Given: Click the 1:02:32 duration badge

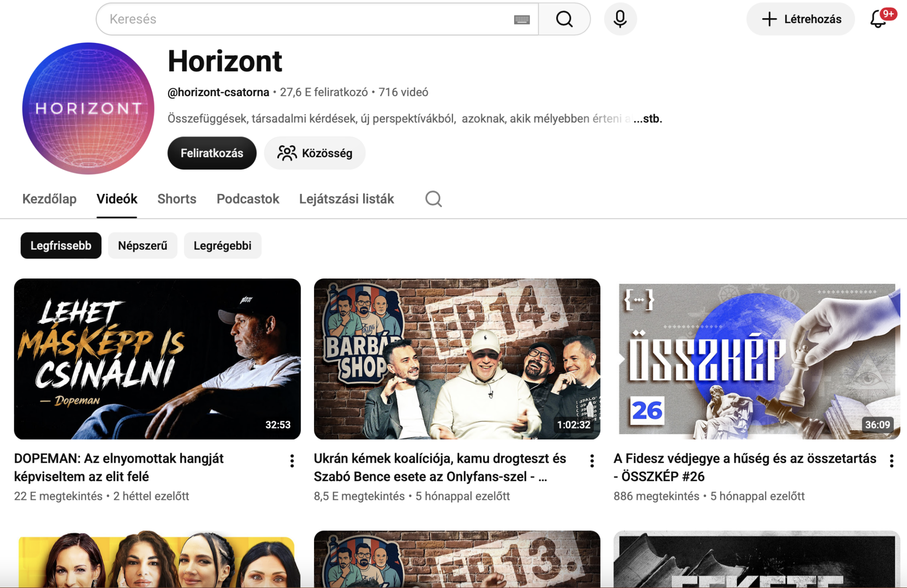Looking at the screenshot, I should click(574, 425).
